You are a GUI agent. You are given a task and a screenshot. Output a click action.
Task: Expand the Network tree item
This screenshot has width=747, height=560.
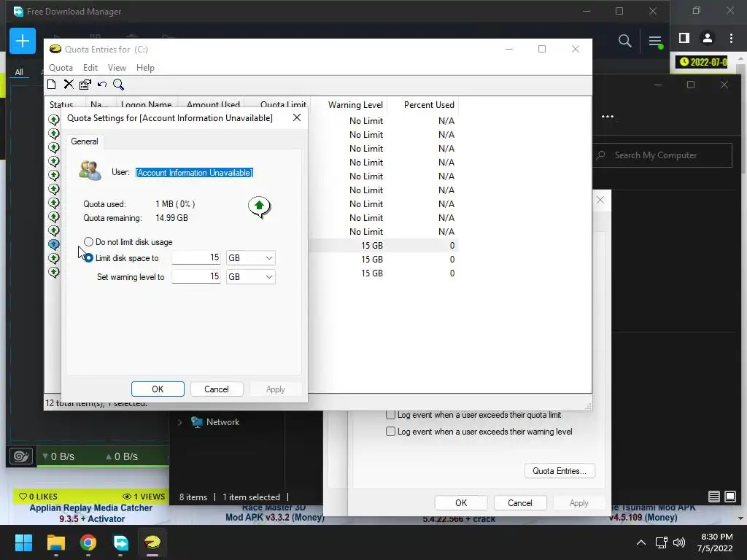pyautogui.click(x=179, y=422)
